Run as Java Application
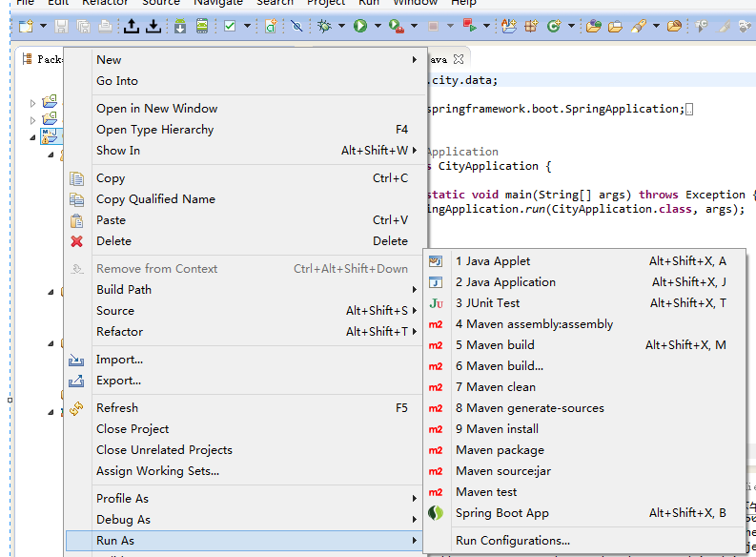Screen dimensions: 756x557 (x=584, y=282)
